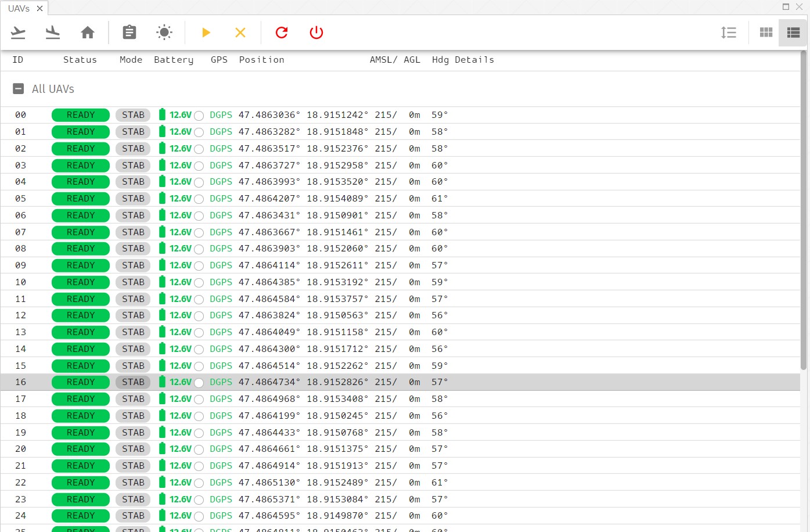Viewport: 810px width, 532px height.
Task: Click the sort order icon
Action: click(729, 33)
